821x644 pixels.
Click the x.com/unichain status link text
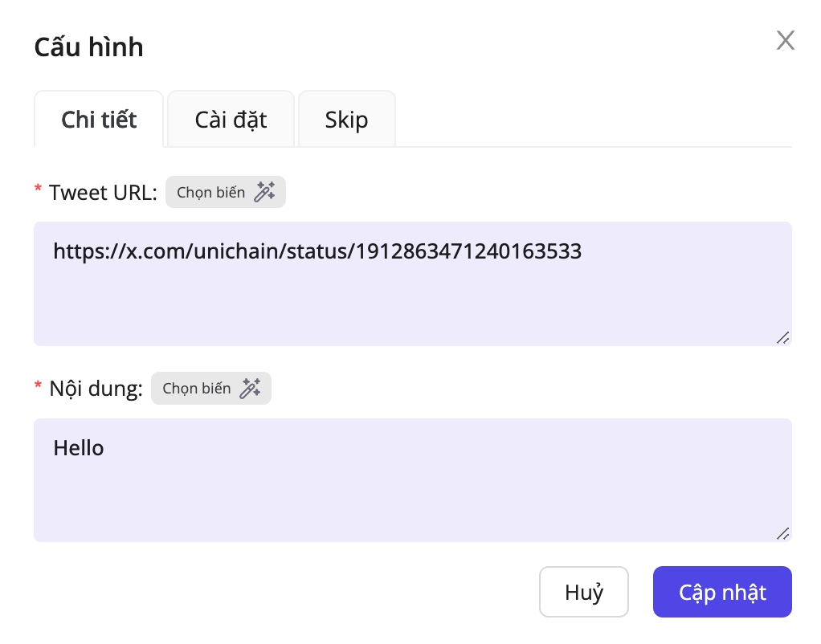coord(317,252)
